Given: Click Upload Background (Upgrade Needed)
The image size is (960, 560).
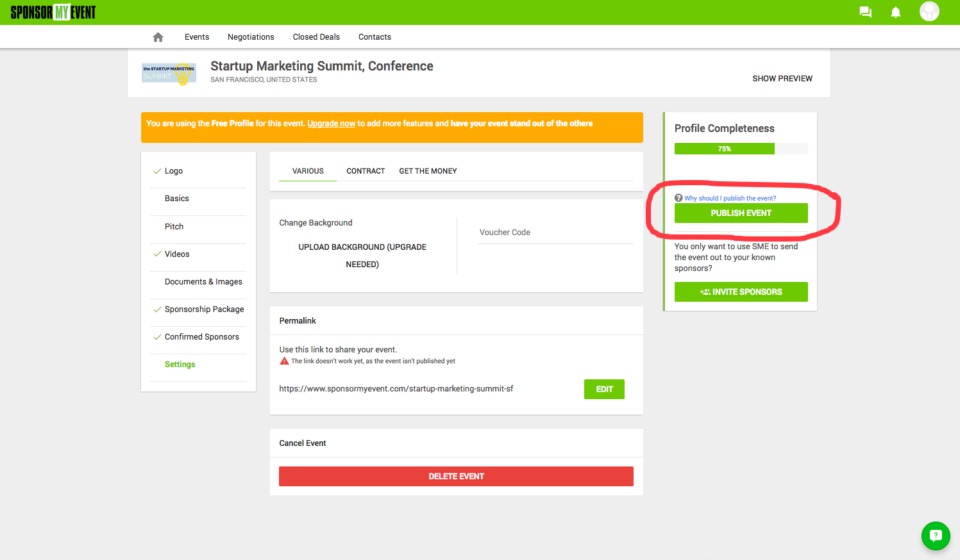Looking at the screenshot, I should pyautogui.click(x=362, y=256).
